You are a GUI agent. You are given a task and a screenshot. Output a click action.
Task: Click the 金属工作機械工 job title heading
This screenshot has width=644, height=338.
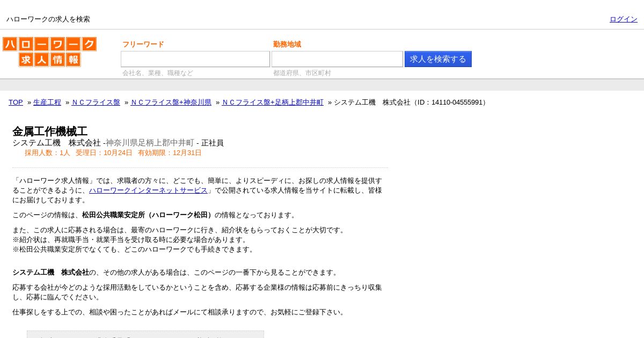[x=50, y=131]
